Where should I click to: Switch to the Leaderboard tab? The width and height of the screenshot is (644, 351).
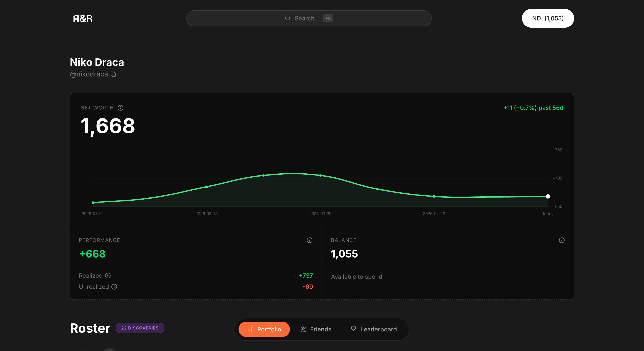pyautogui.click(x=374, y=329)
